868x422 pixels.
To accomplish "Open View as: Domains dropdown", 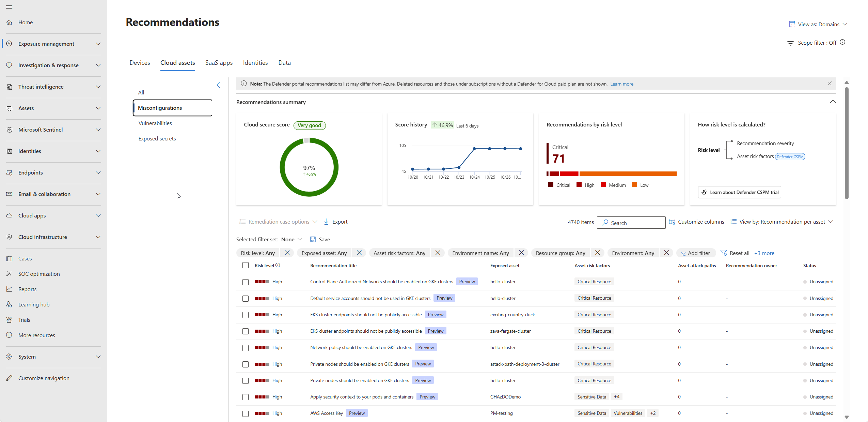I will pyautogui.click(x=818, y=25).
